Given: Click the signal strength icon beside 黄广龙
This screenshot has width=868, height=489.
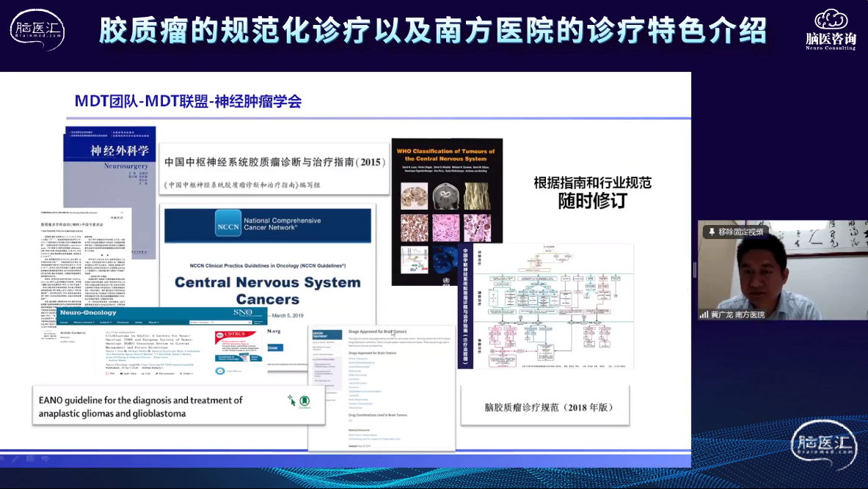Looking at the screenshot, I should (704, 315).
